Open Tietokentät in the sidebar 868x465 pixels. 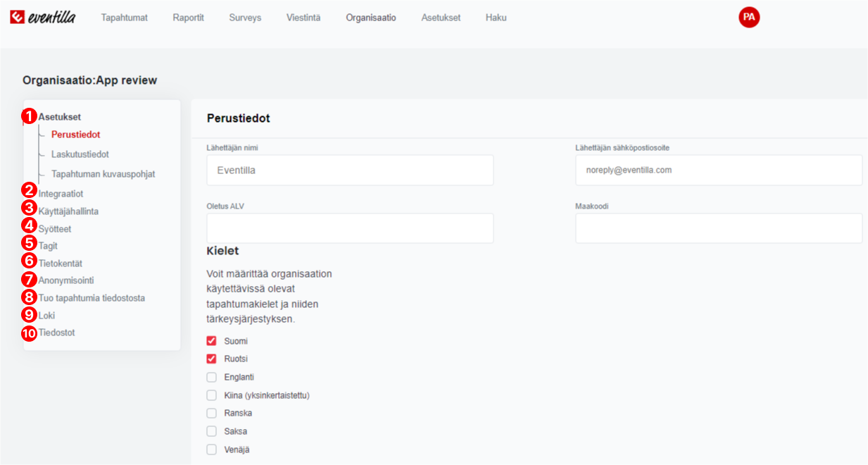pyautogui.click(x=61, y=263)
